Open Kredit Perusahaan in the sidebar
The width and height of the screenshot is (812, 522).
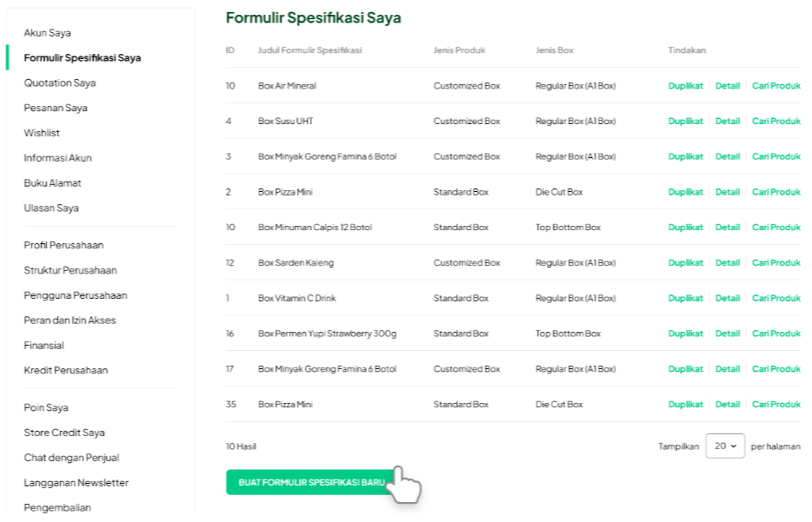[x=66, y=370]
